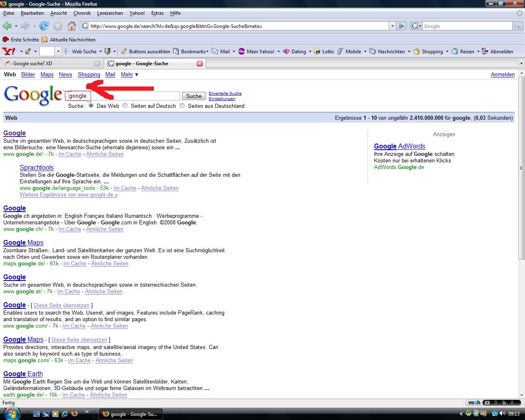Click the back arrow navigation icon
The image size is (525, 420).
coord(7,26)
